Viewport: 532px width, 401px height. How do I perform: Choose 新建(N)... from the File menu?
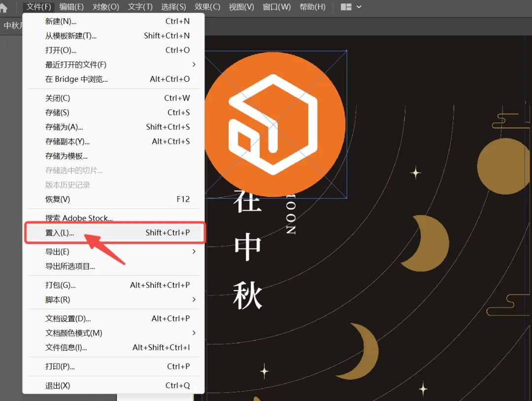click(x=114, y=21)
